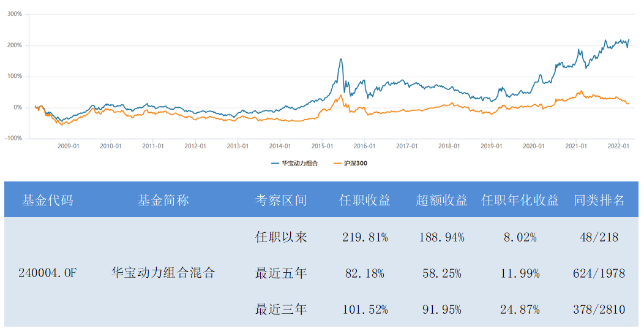This screenshot has width=644, height=331.
Task: Click the 378/2810 ranking cell
Action: pos(599,310)
